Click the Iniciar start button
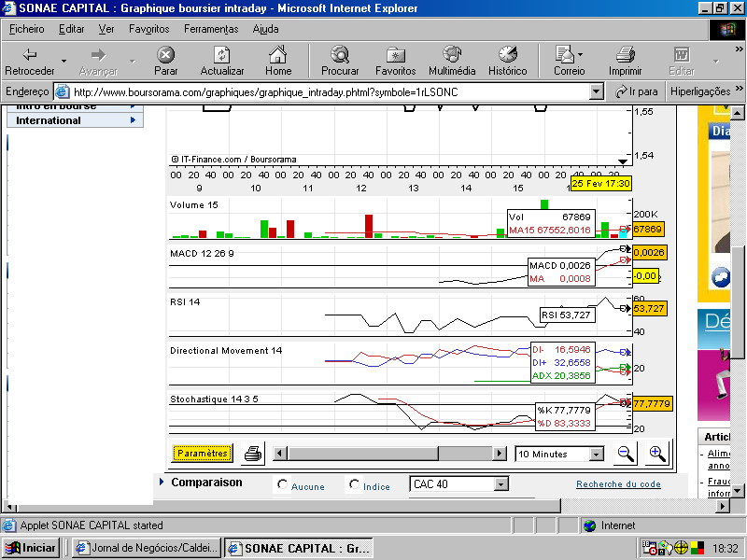 (31, 548)
